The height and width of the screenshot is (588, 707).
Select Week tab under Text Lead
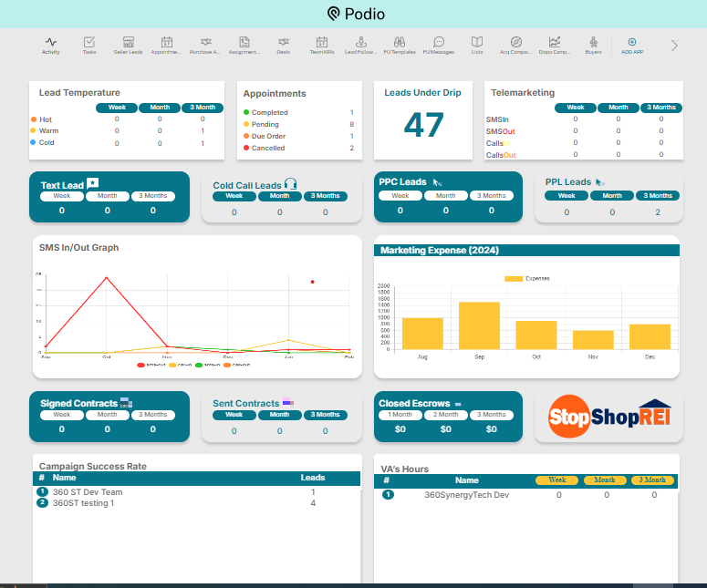click(62, 196)
